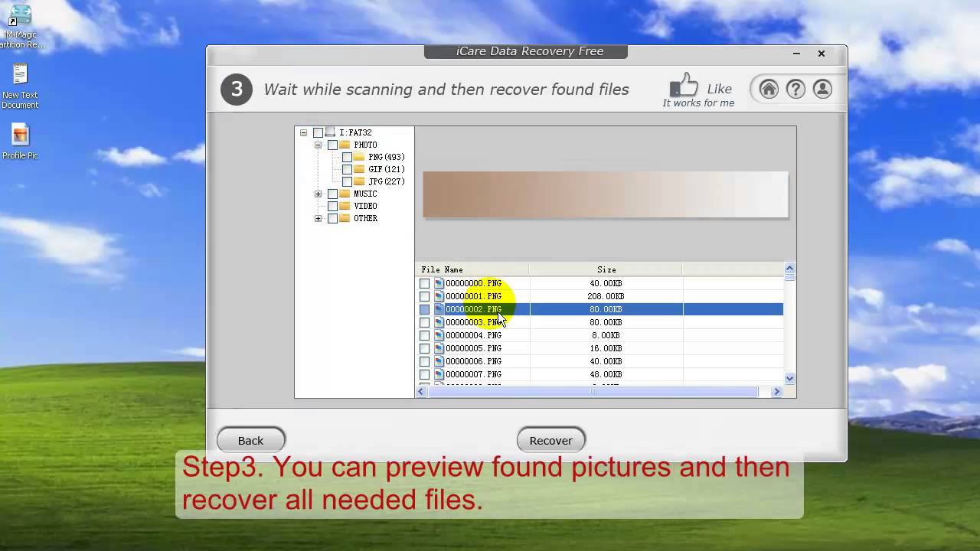Open Profile Pic desktop icon
The height and width of the screenshot is (551, 980).
pyautogui.click(x=20, y=142)
